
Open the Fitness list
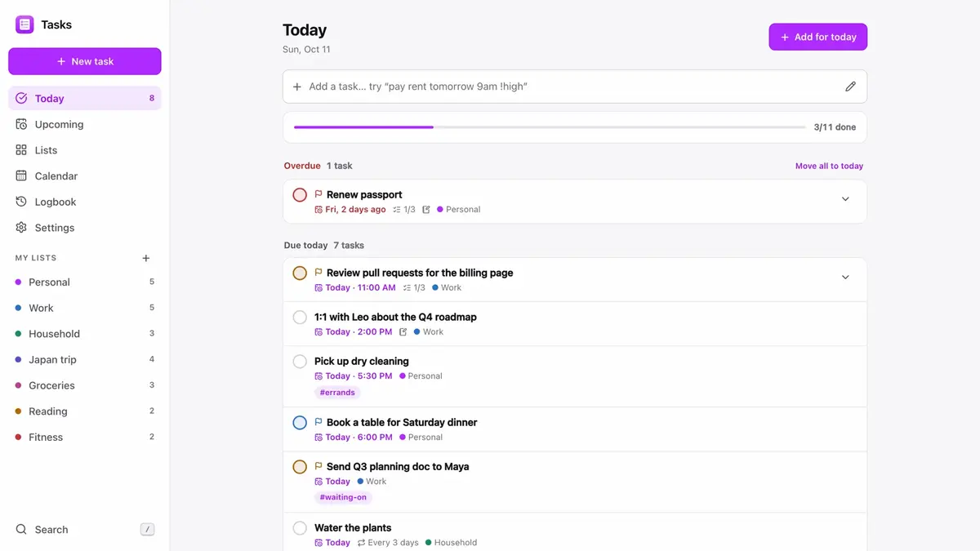click(85, 437)
